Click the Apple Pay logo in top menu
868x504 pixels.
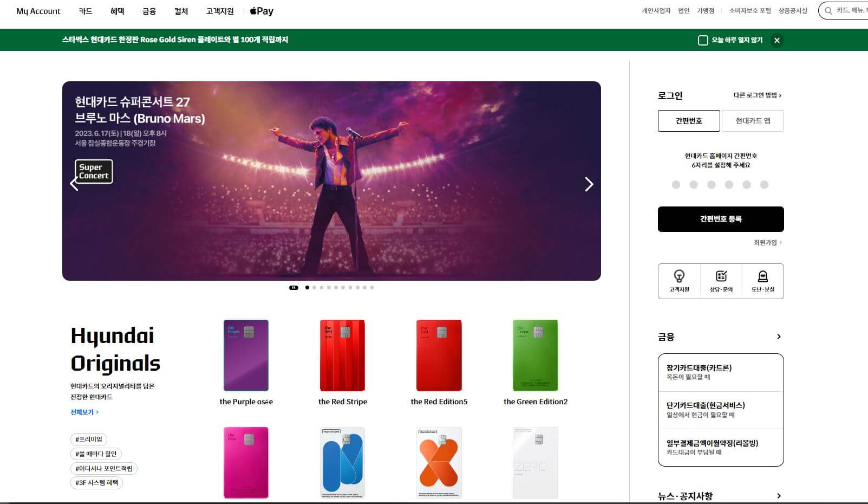click(262, 11)
